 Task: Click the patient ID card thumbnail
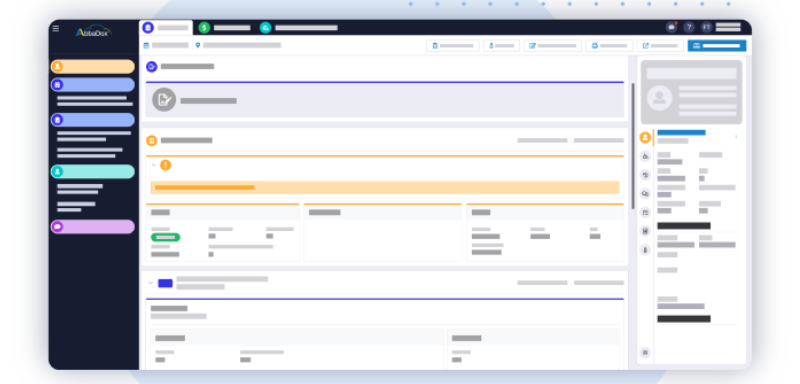(691, 92)
